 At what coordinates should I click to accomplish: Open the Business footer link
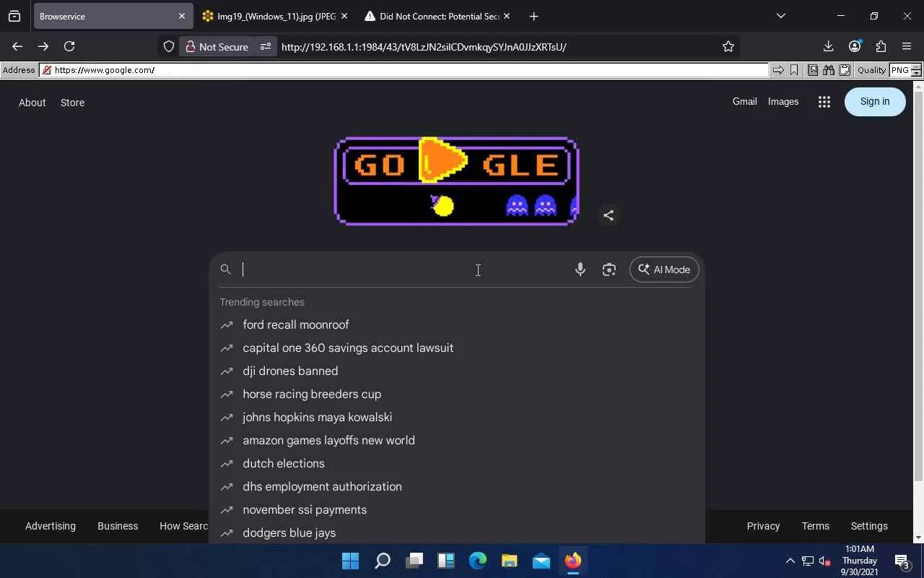click(x=118, y=526)
